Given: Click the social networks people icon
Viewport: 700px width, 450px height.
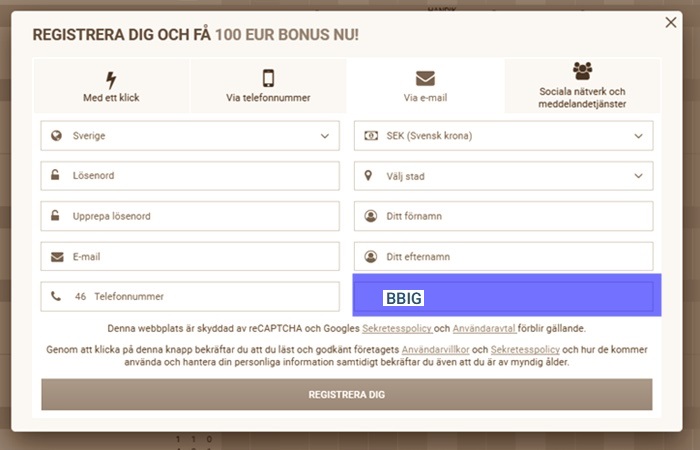Looking at the screenshot, I should (x=582, y=71).
